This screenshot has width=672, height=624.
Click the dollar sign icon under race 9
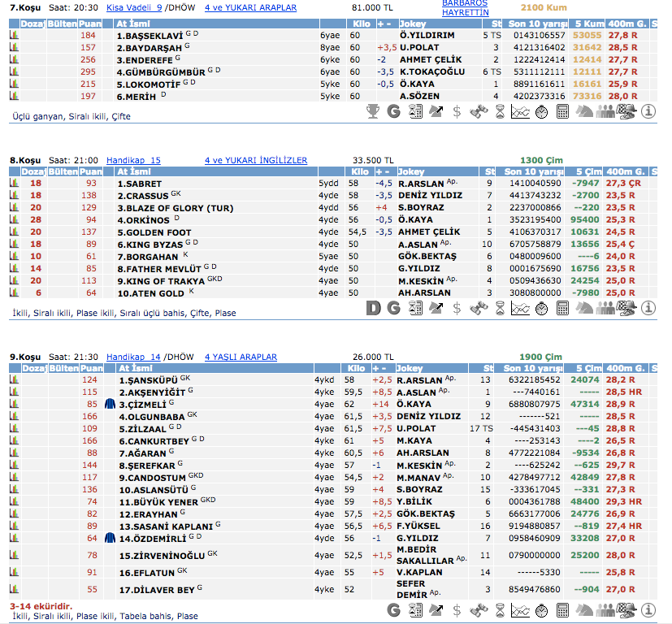click(x=457, y=612)
